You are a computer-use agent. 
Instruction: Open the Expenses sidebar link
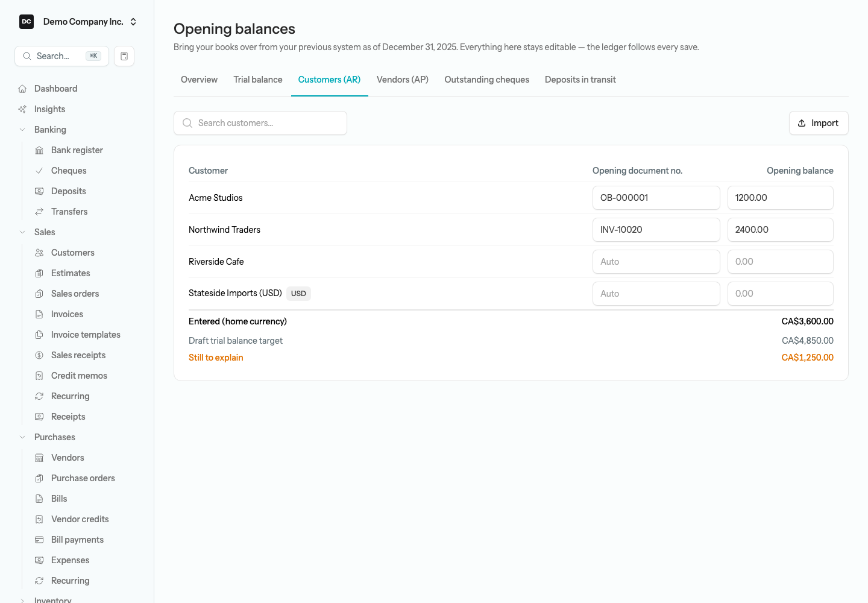(x=70, y=560)
